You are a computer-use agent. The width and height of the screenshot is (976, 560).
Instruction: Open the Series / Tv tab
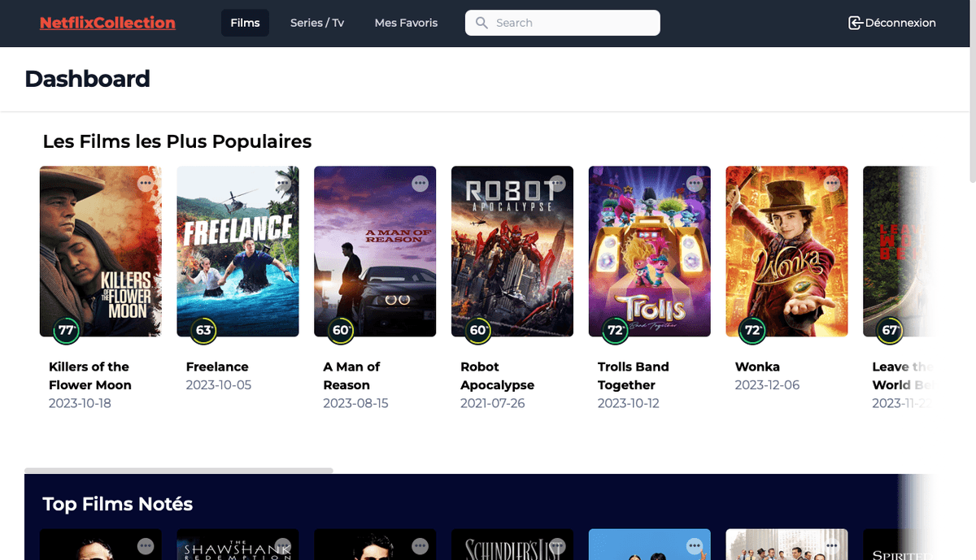tap(317, 23)
